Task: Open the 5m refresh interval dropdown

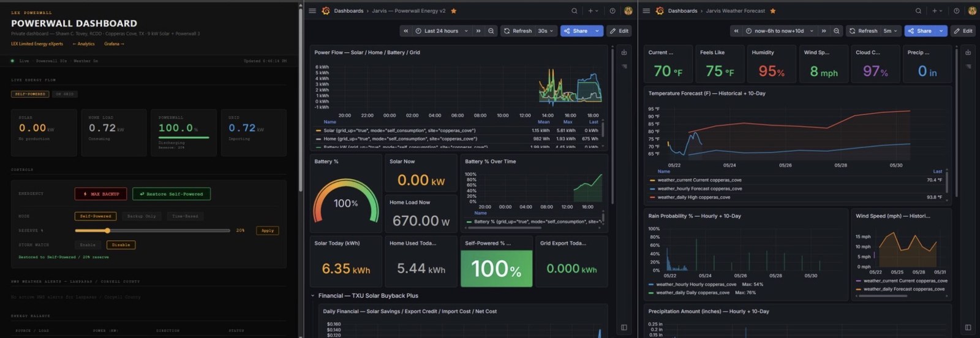Action: 890,31
